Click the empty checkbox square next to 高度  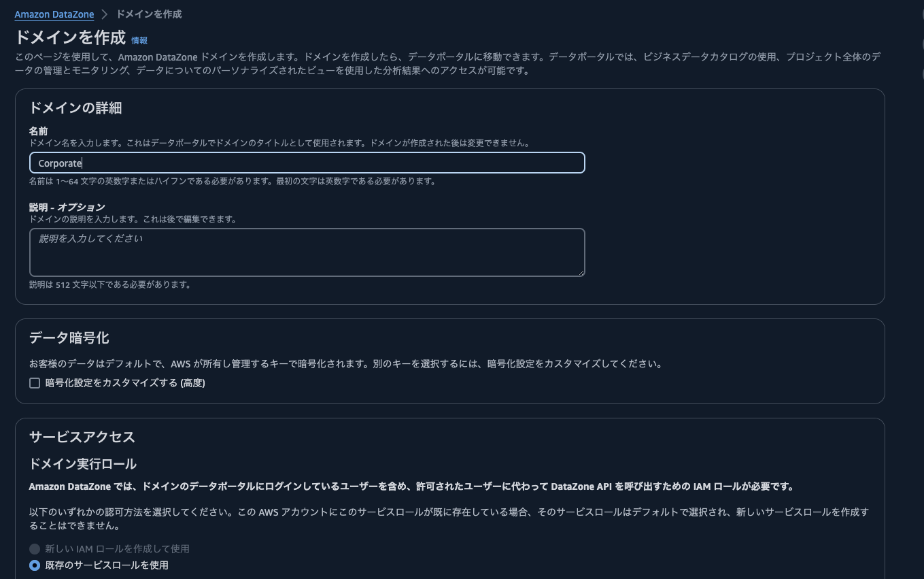click(x=35, y=383)
